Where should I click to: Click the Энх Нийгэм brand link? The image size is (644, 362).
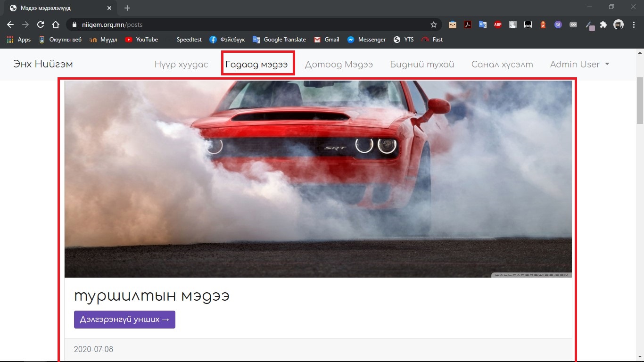pyautogui.click(x=43, y=65)
